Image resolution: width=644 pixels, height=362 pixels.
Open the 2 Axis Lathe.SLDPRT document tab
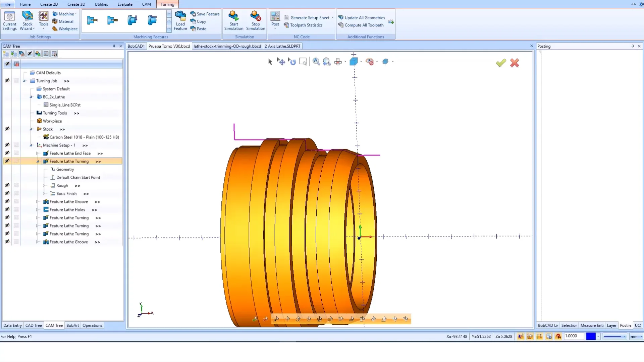pos(282,46)
